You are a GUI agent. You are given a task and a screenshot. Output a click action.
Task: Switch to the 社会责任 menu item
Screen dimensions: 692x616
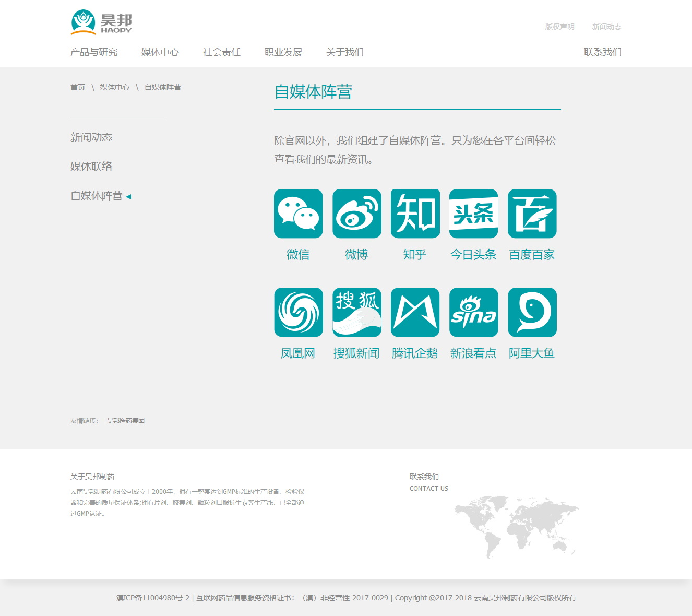click(221, 52)
